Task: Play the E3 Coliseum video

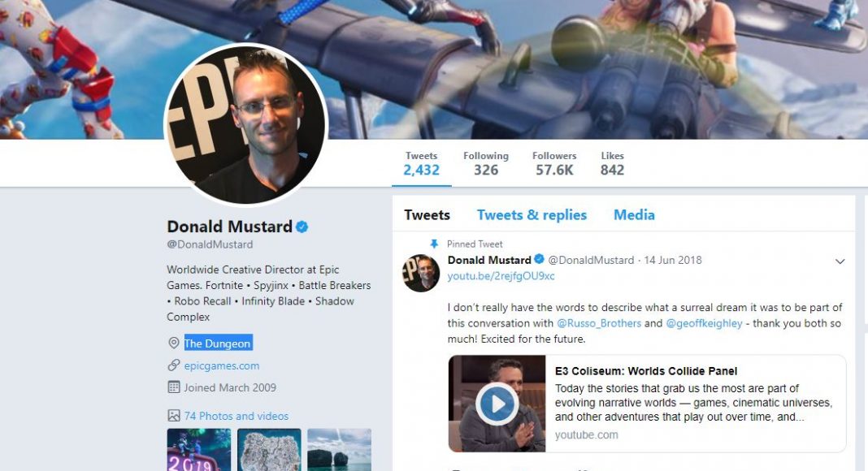Action: point(497,404)
